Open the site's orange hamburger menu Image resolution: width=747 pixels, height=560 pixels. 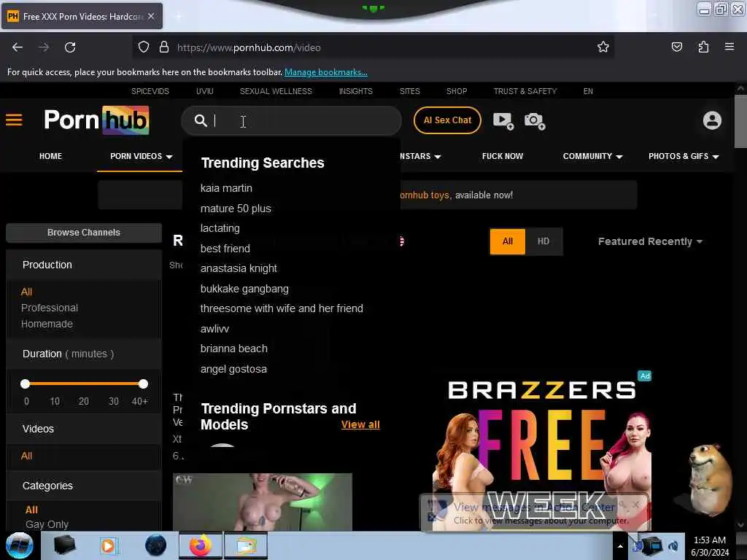pyautogui.click(x=14, y=120)
